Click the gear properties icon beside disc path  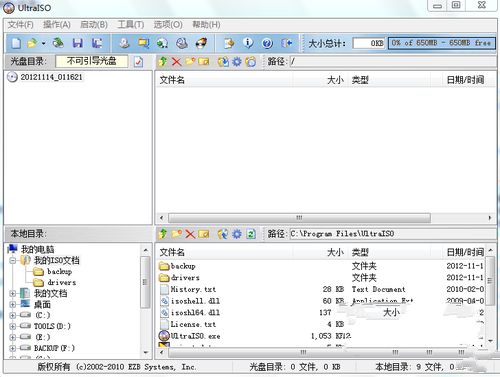click(237, 62)
